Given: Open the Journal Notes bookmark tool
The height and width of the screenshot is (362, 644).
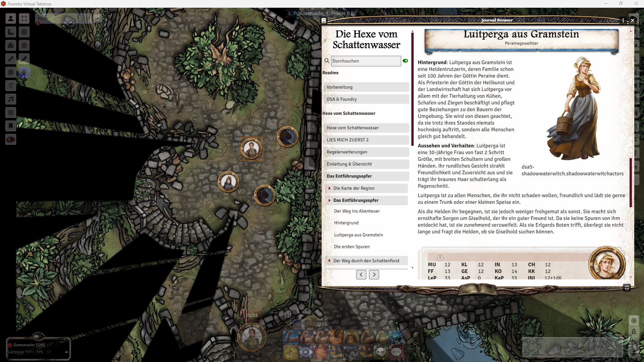Looking at the screenshot, I should [11, 126].
